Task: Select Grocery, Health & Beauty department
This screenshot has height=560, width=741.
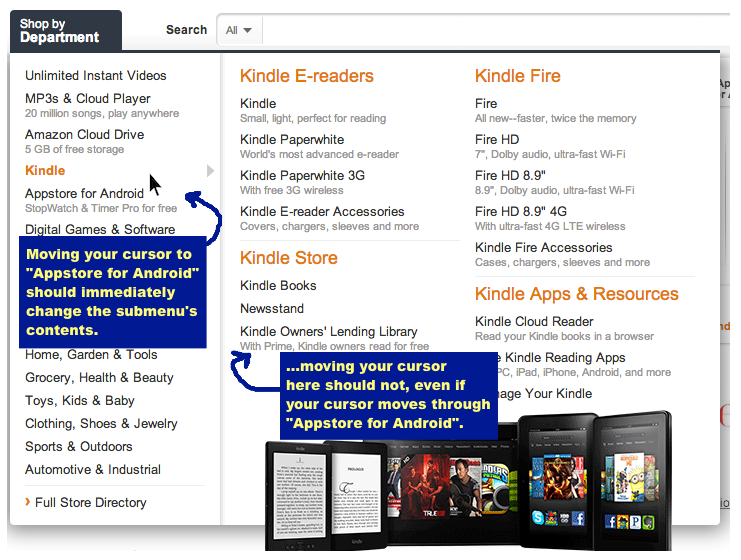Action: pyautogui.click(x=99, y=378)
